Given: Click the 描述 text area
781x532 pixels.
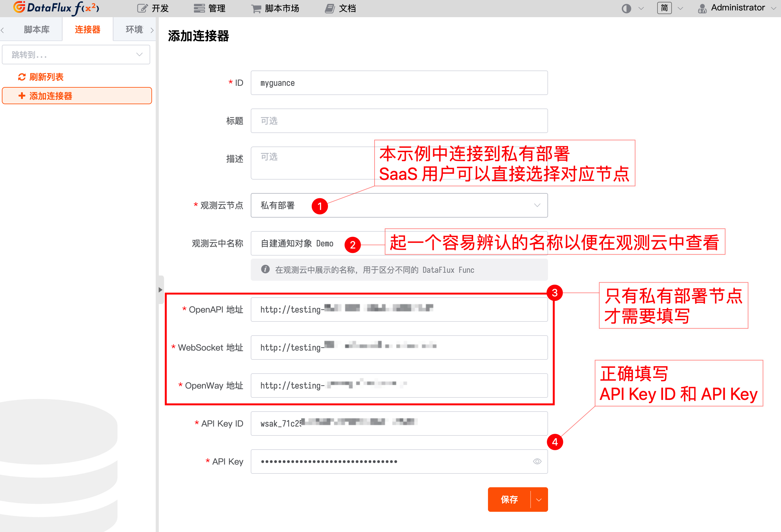Looking at the screenshot, I should click(399, 163).
